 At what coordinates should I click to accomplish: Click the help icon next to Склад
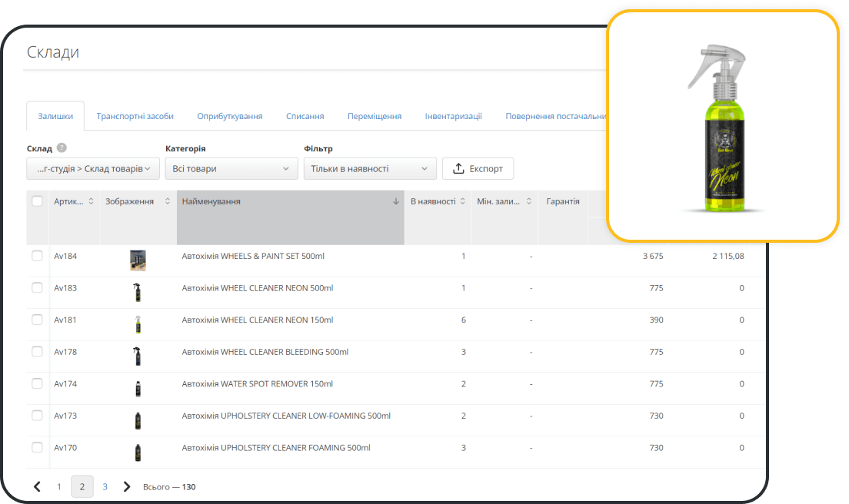click(62, 148)
